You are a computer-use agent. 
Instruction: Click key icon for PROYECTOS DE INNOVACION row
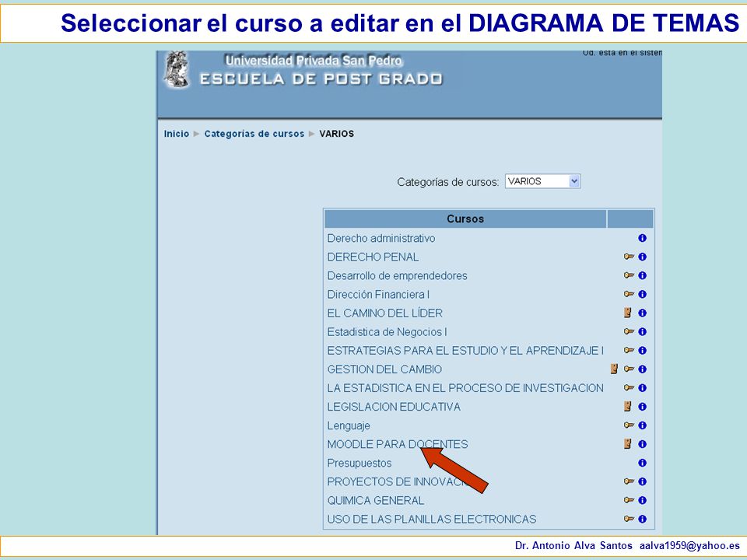[x=629, y=481]
